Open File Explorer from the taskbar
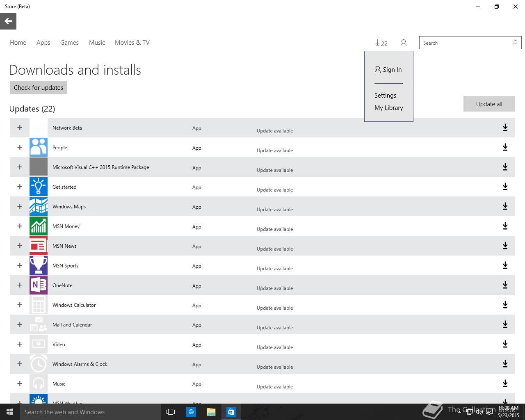 point(211,412)
